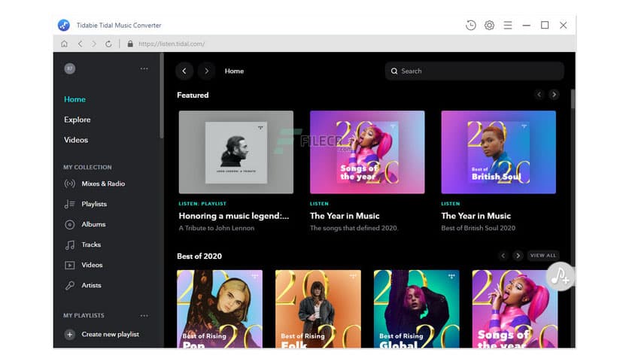Viewport: 629px width, 364px height.
Task: Click the sidebar vertical scrollbar
Action: [x=161, y=96]
